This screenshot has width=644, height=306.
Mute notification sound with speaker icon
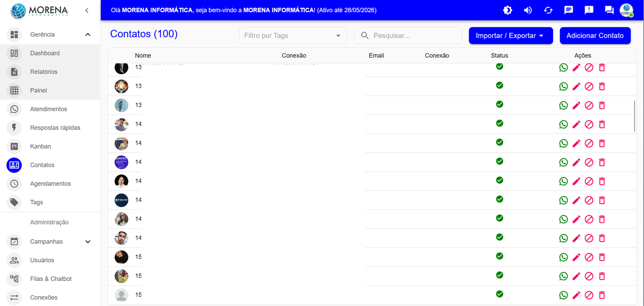[x=528, y=10]
